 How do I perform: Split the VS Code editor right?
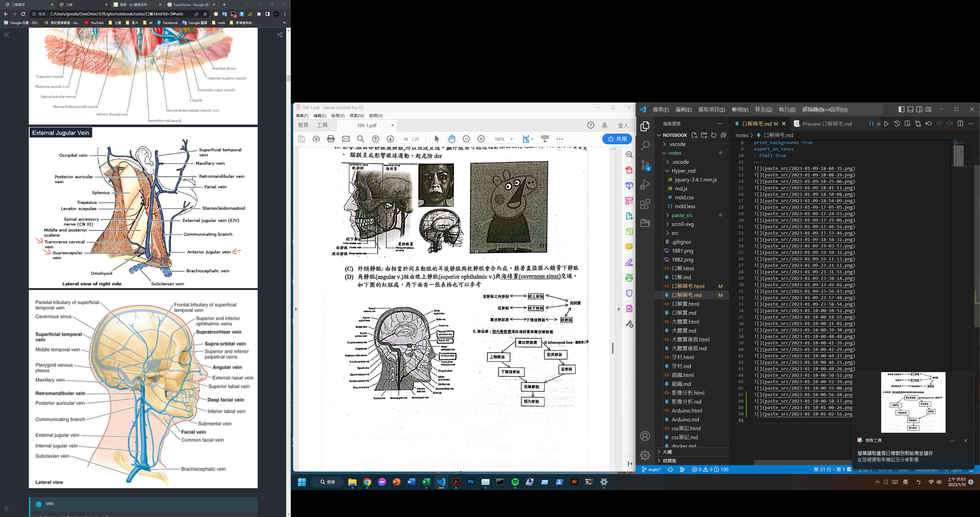960,124
